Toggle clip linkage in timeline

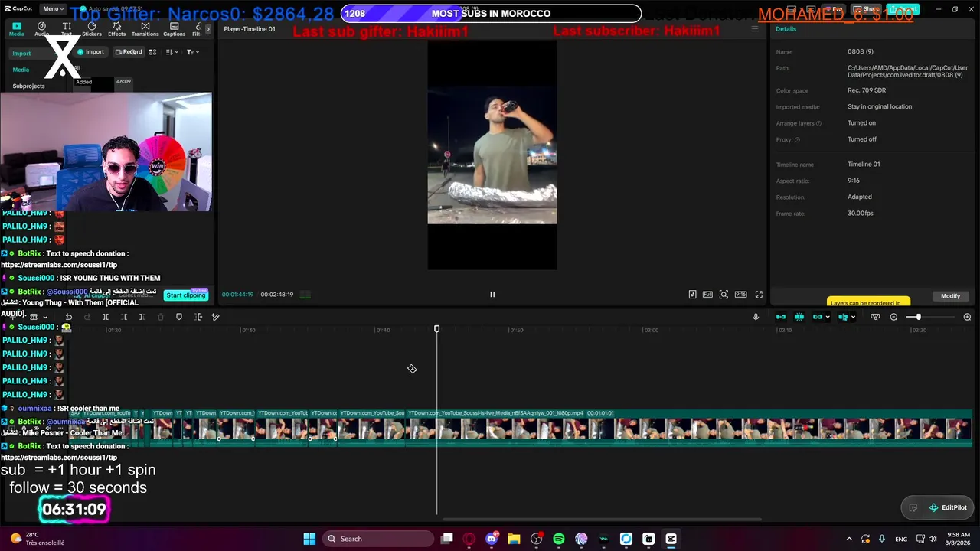[818, 317]
